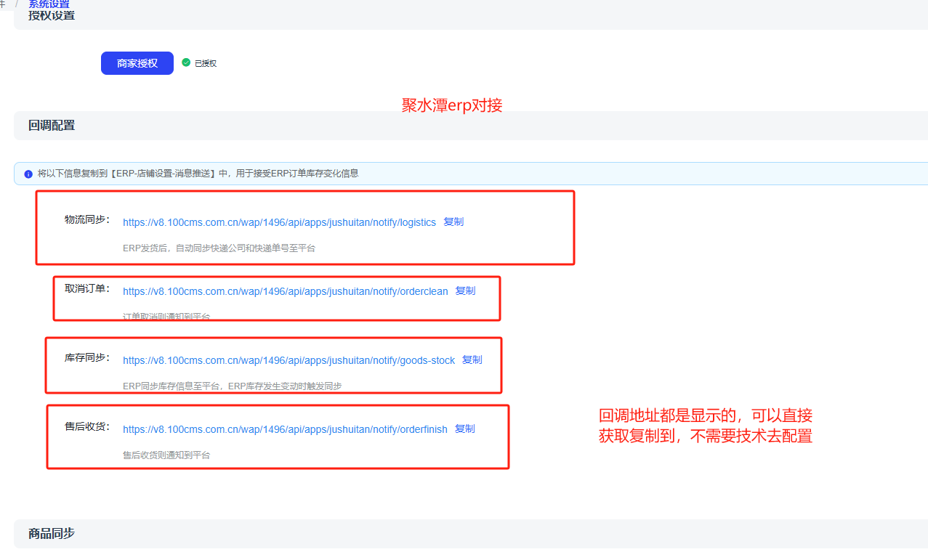
Task: Click the green authorized checkmark icon
Action: click(x=186, y=63)
